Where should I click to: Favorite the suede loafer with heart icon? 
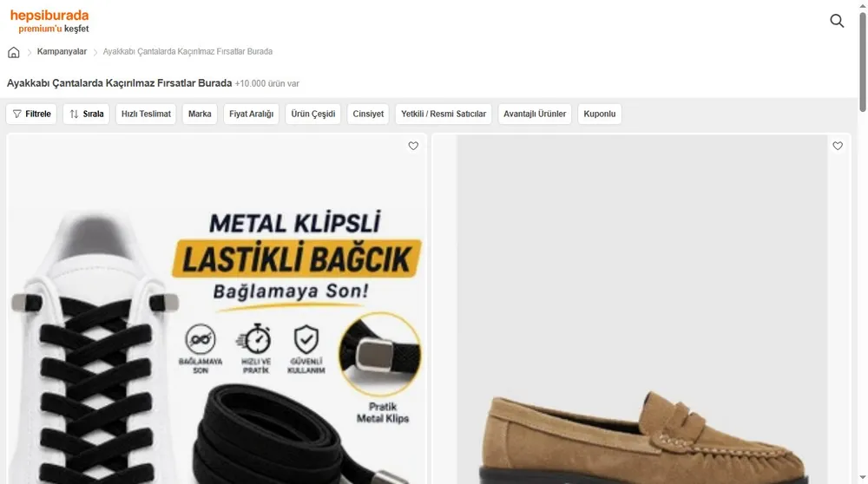[838, 146]
